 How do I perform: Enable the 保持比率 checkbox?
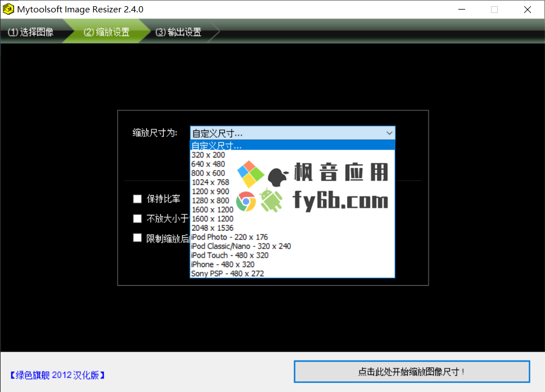click(x=138, y=199)
